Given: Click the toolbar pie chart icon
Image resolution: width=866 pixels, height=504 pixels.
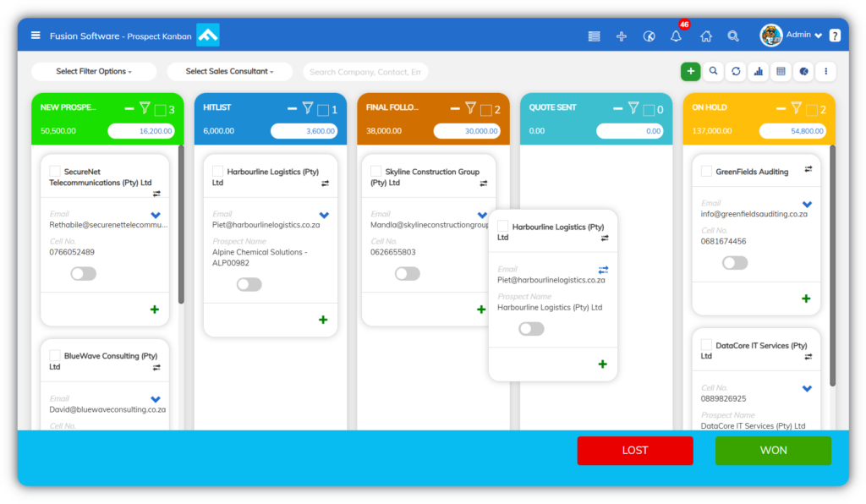Looking at the screenshot, I should [x=803, y=71].
